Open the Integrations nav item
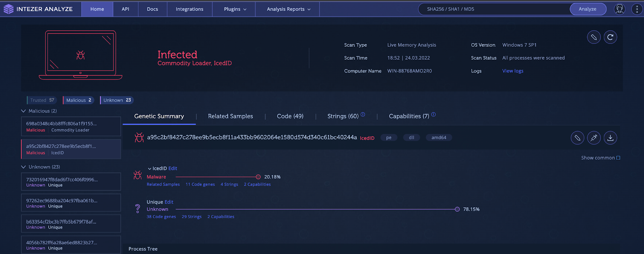 click(x=190, y=9)
